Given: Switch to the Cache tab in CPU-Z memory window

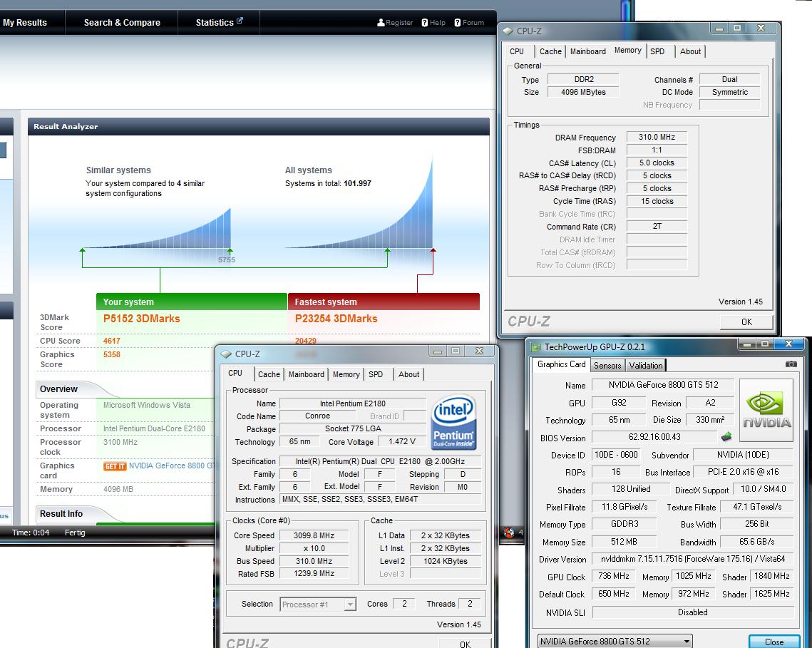Looking at the screenshot, I should pos(550,51).
